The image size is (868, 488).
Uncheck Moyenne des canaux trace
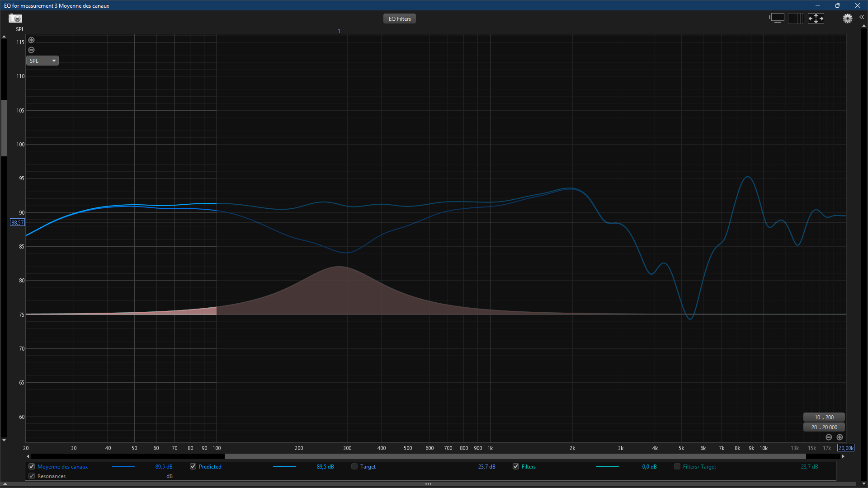point(32,467)
